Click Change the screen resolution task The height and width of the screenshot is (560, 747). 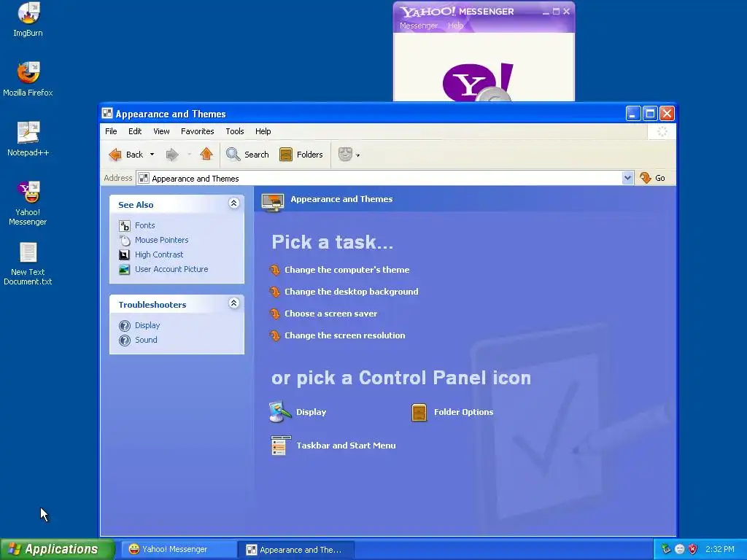(x=345, y=335)
